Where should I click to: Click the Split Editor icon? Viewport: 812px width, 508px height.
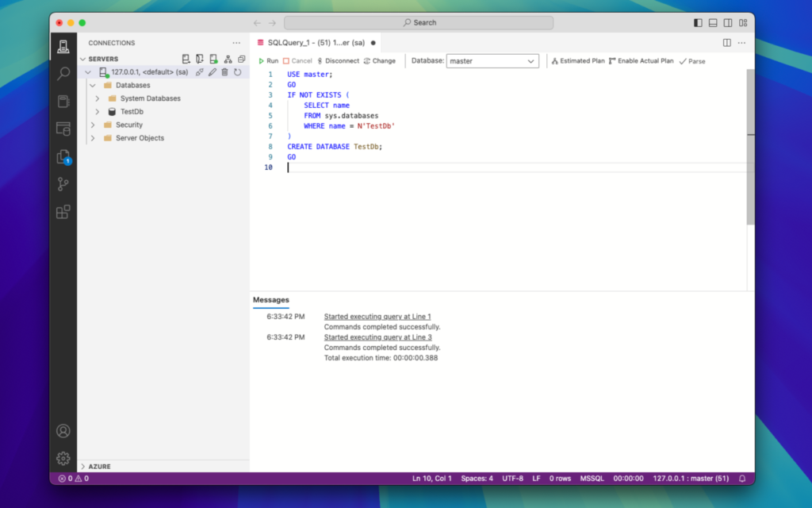[x=727, y=43]
